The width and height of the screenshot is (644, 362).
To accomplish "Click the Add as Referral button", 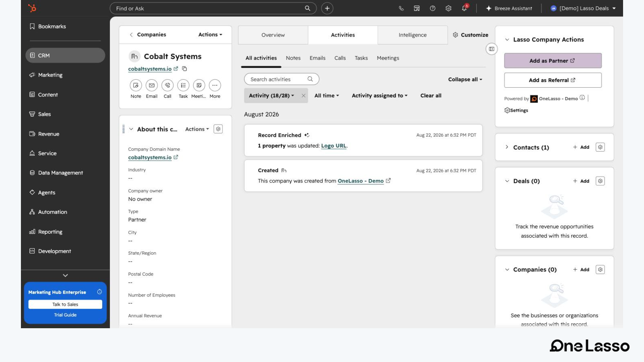I will tap(553, 80).
